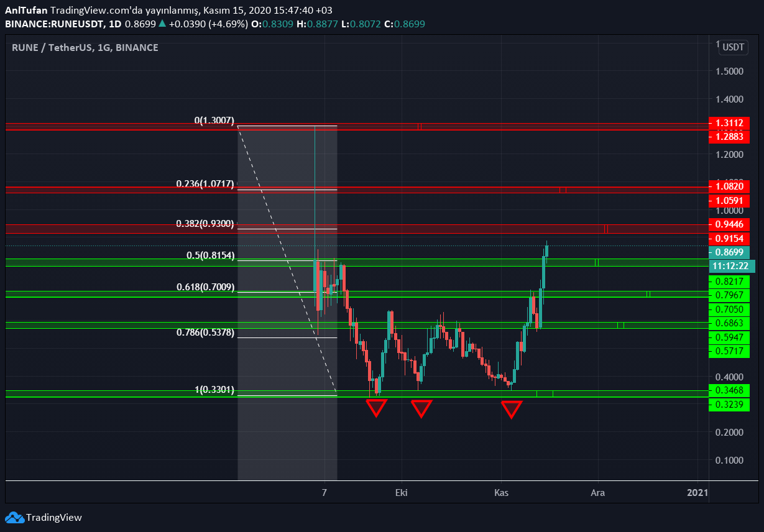Click the 2021 year label on time axis
The height and width of the screenshot is (532, 764).
pyautogui.click(x=697, y=493)
